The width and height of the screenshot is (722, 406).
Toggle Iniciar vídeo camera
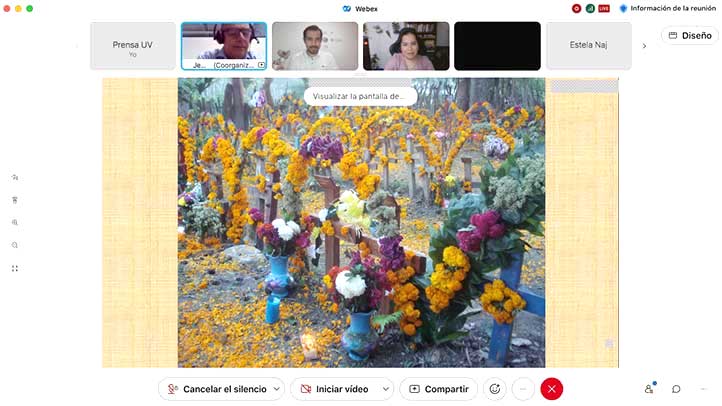[x=335, y=389]
